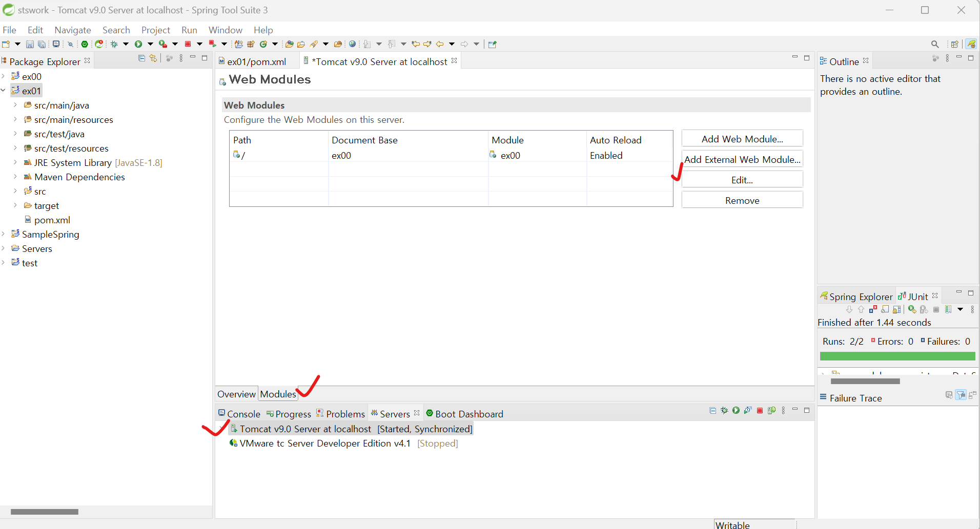Click the Save All toolbar icon
The height and width of the screenshot is (529, 980).
click(x=42, y=44)
